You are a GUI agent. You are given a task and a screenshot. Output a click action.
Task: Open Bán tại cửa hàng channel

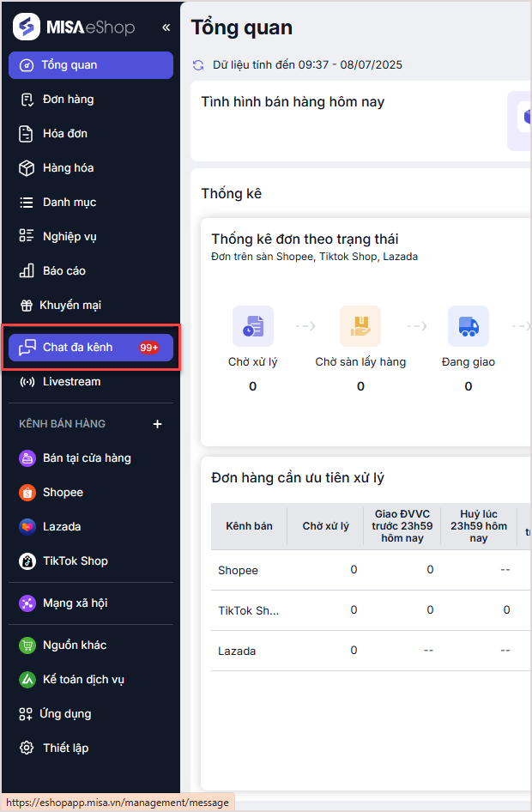tap(91, 458)
